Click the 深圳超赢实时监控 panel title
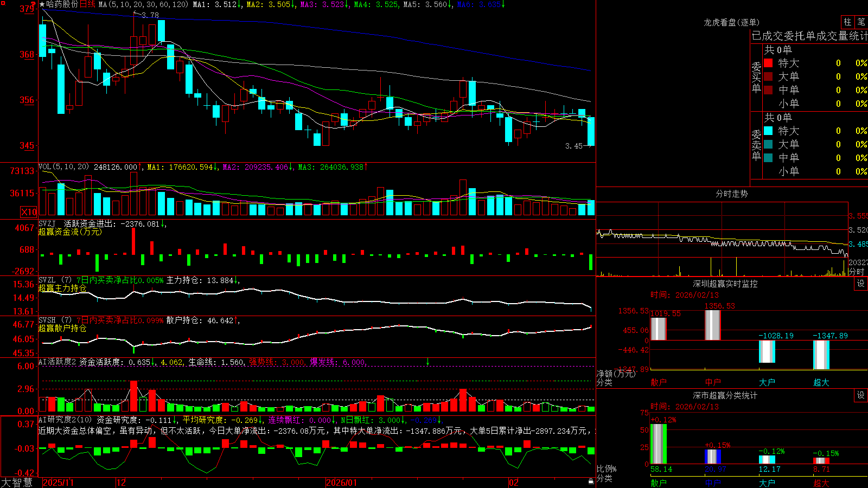This screenshot has height=488, width=868. click(x=725, y=284)
